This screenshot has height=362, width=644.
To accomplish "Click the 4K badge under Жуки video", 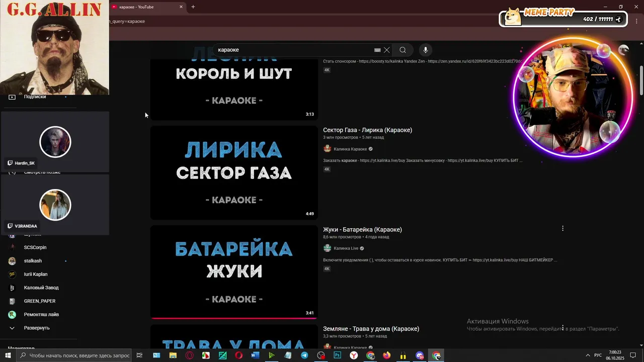I will tap(327, 269).
